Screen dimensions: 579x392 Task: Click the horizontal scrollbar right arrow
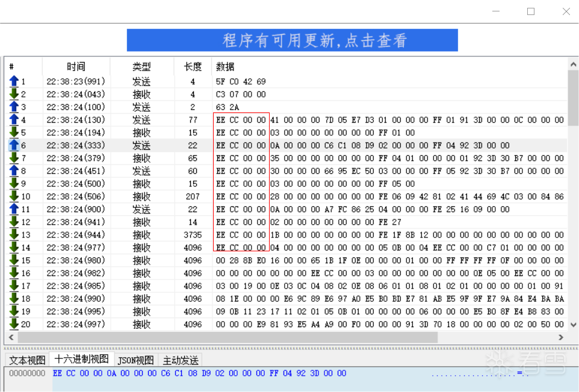(x=561, y=337)
